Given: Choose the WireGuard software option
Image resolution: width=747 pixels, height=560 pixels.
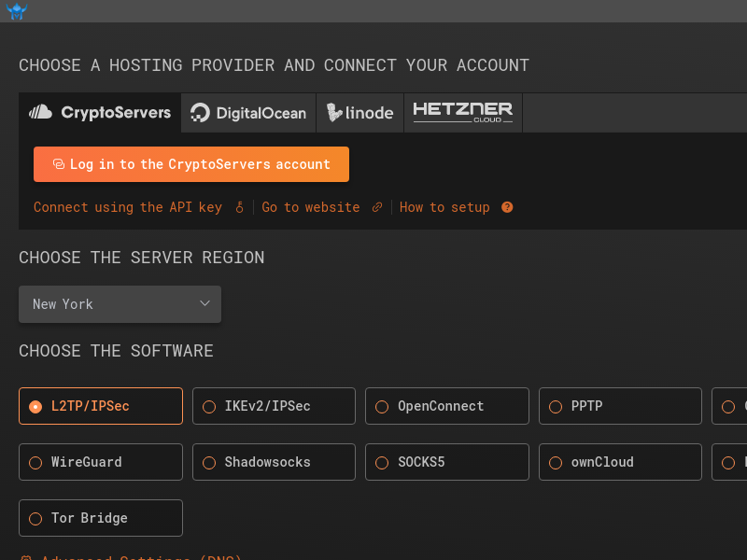Looking at the screenshot, I should point(101,462).
